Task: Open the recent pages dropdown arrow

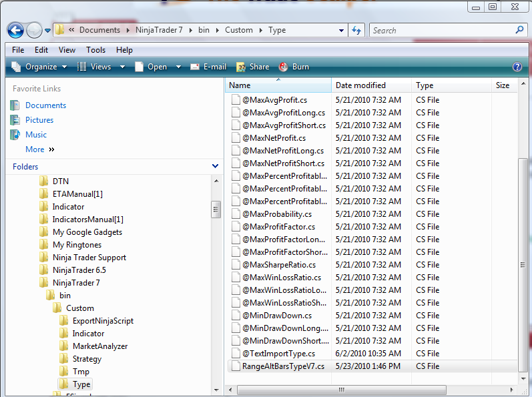Action: pyautogui.click(x=48, y=31)
